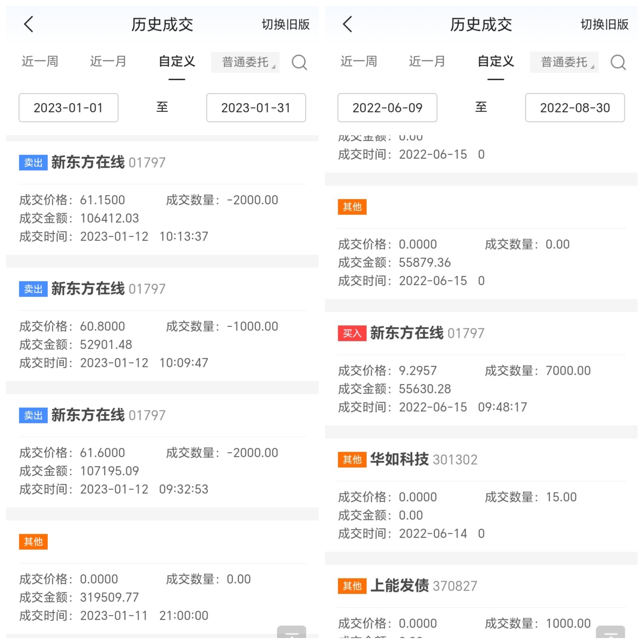Tap the price 60.8000
Image resolution: width=644 pixels, height=644 pixels.
pyautogui.click(x=102, y=326)
